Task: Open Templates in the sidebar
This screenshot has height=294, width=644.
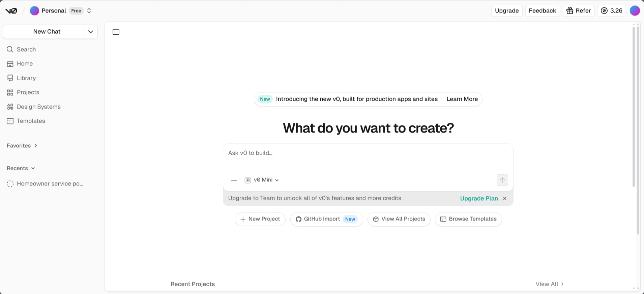Action: pos(51,121)
